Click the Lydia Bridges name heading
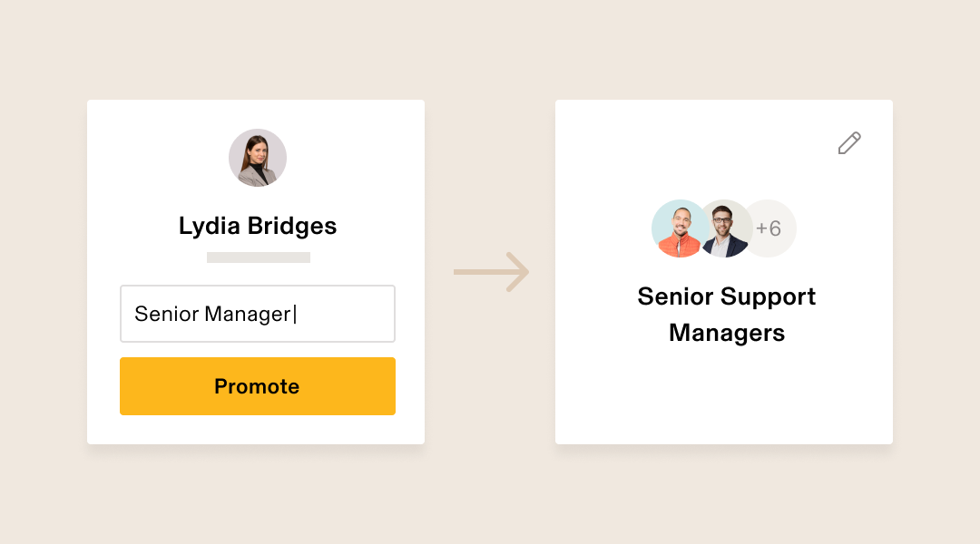The width and height of the screenshot is (980, 544). tap(258, 226)
